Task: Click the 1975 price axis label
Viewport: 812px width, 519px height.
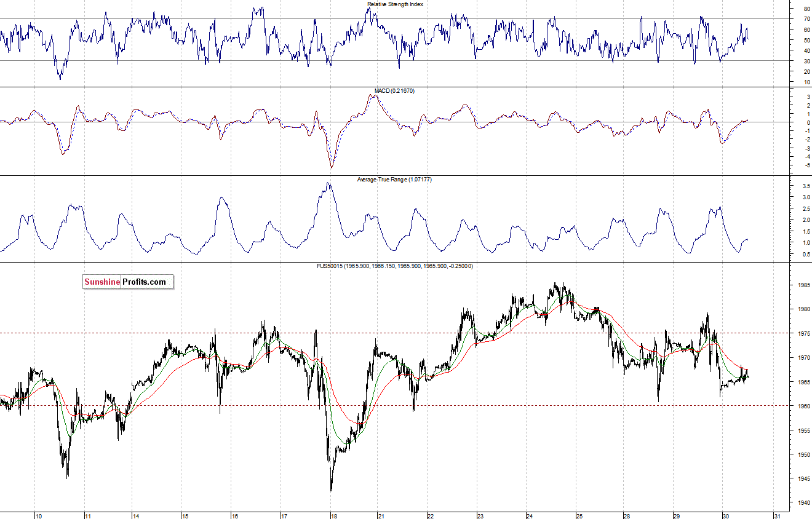Action: click(x=803, y=334)
